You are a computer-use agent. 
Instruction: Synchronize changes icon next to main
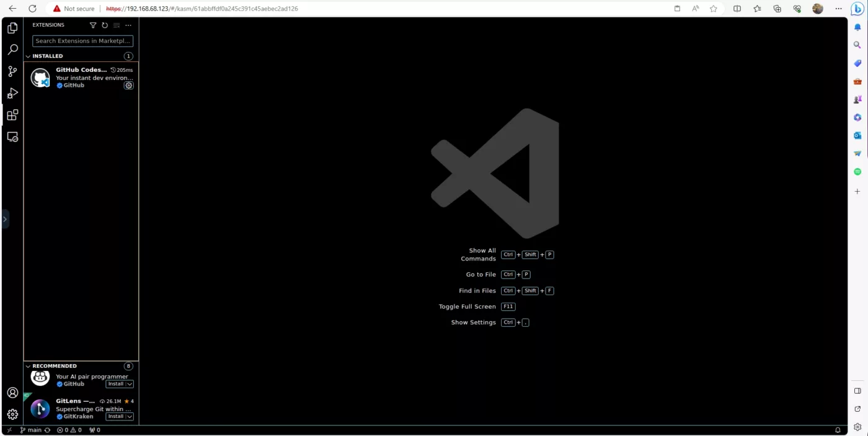pos(47,430)
